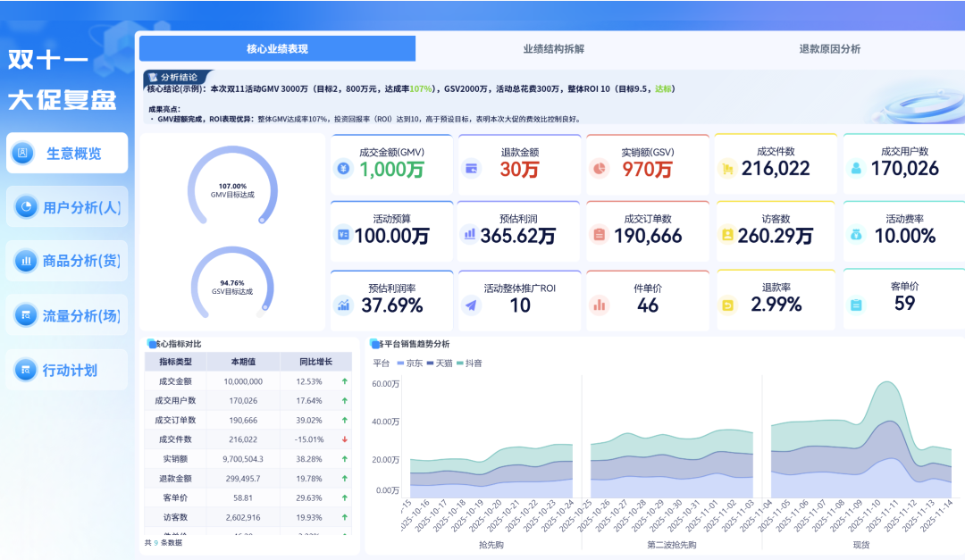Click the 成交金额(GMV) yen icon
The width and height of the screenshot is (965, 560).
[344, 168]
